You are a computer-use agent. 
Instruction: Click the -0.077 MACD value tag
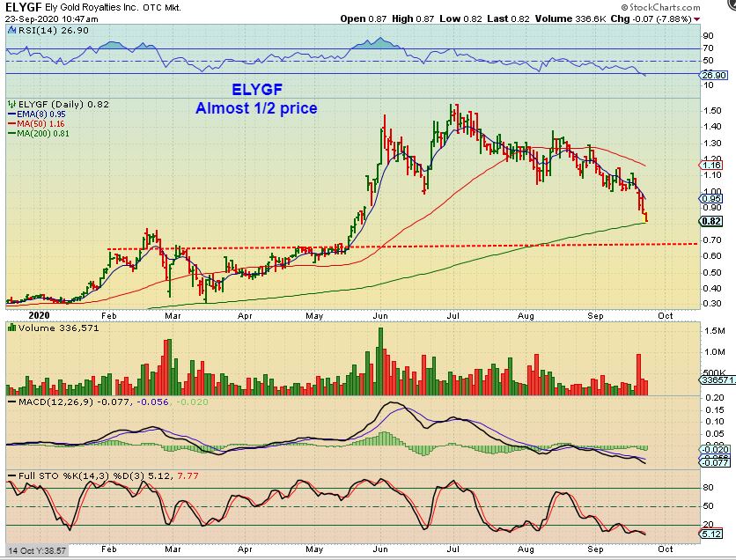point(715,462)
